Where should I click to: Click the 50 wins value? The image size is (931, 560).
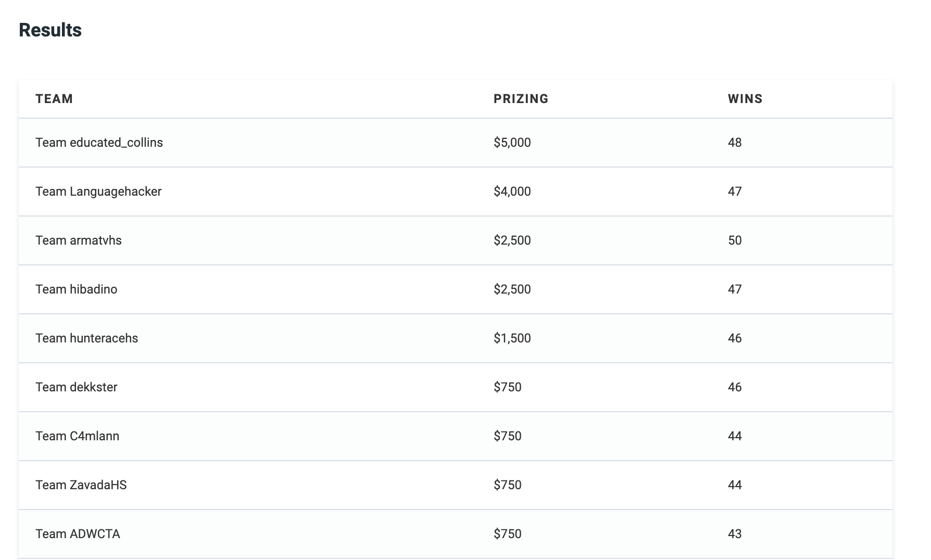click(735, 240)
